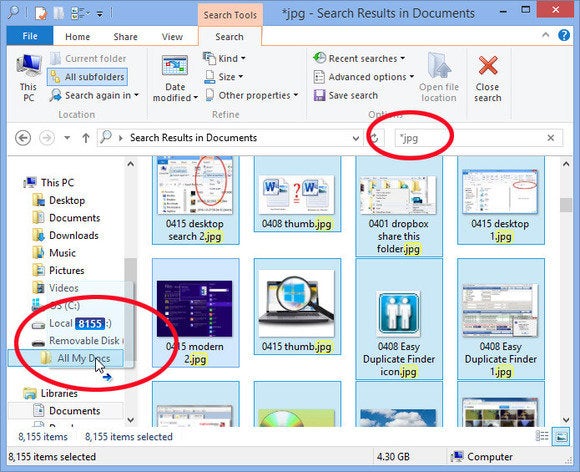Select 0408 Easy Duplicate Finder icon.jpg
Screen dimensions: 580x472
point(399,319)
